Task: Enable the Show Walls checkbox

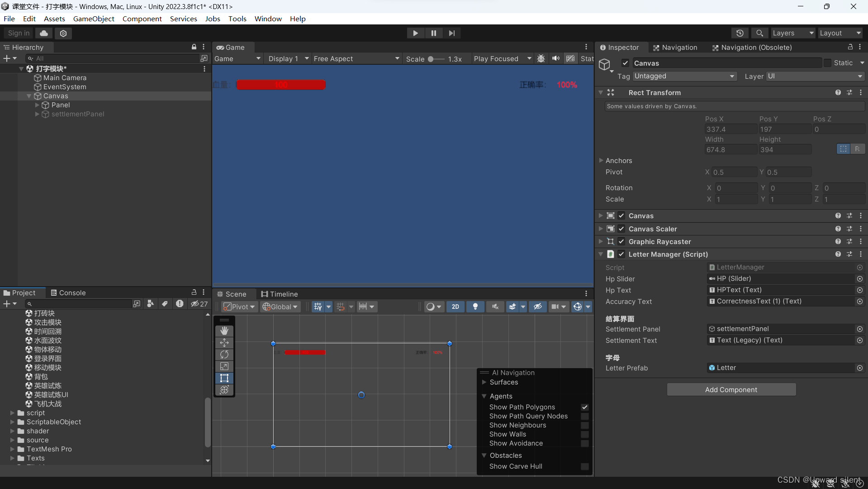Action: 585,434
